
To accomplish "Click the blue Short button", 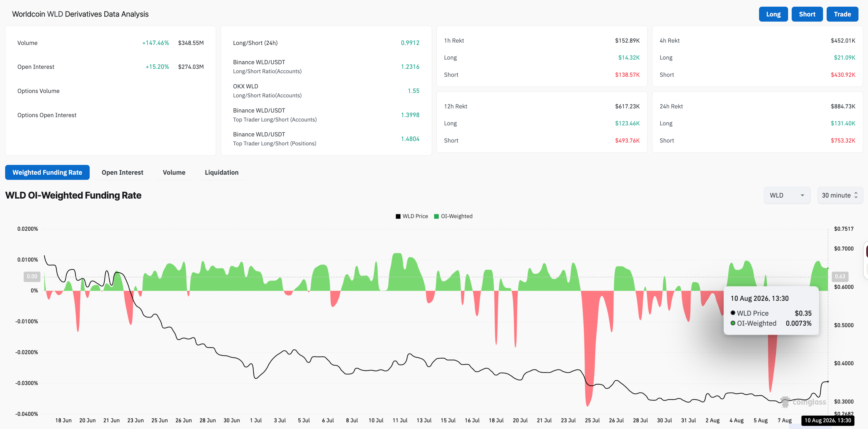I will [807, 14].
